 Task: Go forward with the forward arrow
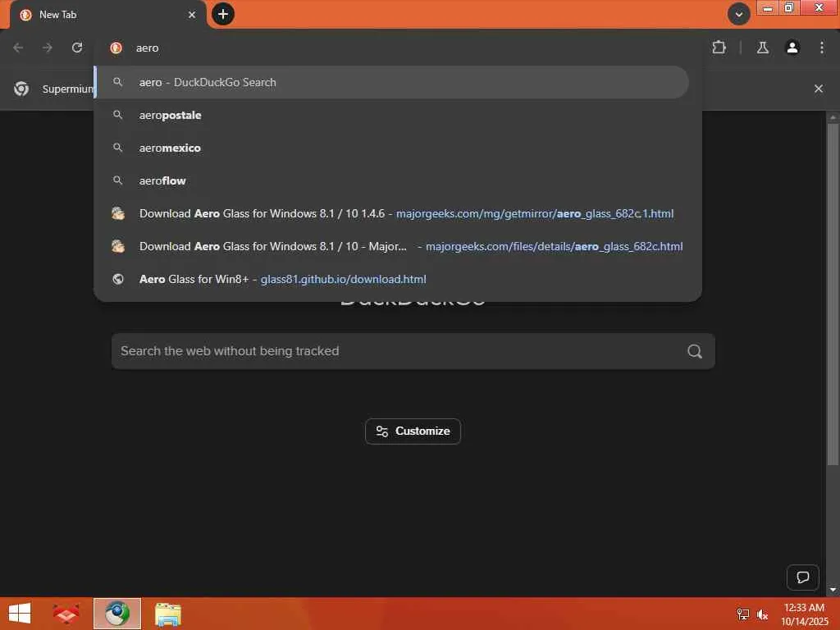48,48
